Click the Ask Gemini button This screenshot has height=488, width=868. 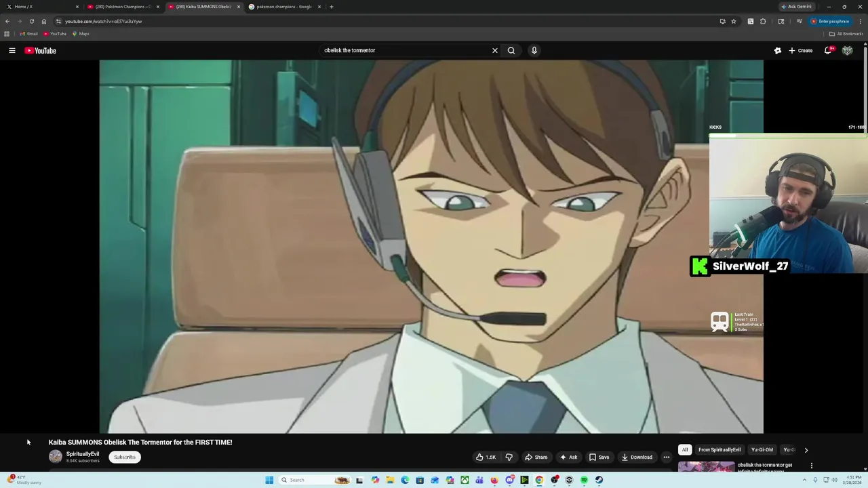[x=796, y=7]
